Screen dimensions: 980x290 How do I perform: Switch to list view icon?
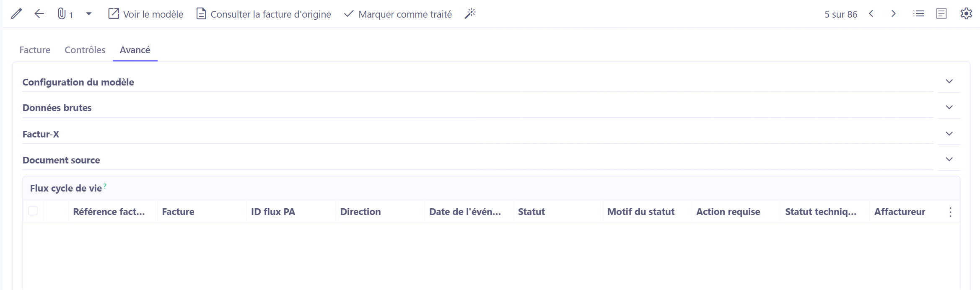tap(919, 14)
